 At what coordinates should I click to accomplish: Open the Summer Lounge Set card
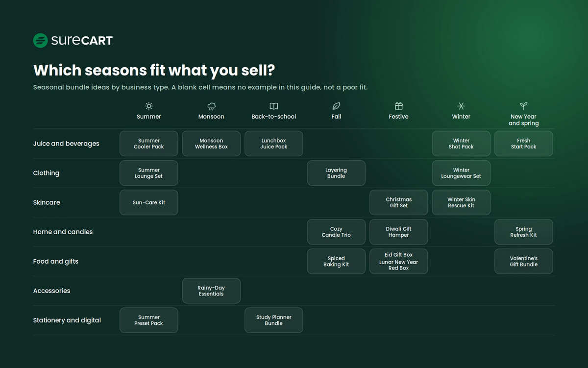click(x=149, y=173)
